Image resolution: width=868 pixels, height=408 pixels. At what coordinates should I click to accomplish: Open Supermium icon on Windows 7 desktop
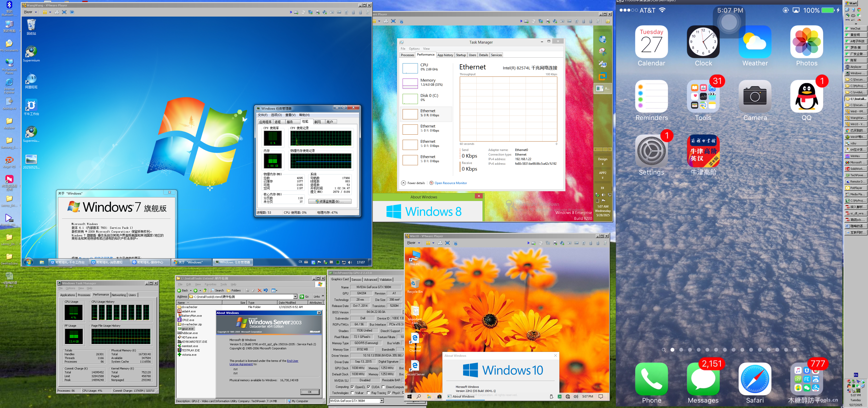click(x=31, y=52)
